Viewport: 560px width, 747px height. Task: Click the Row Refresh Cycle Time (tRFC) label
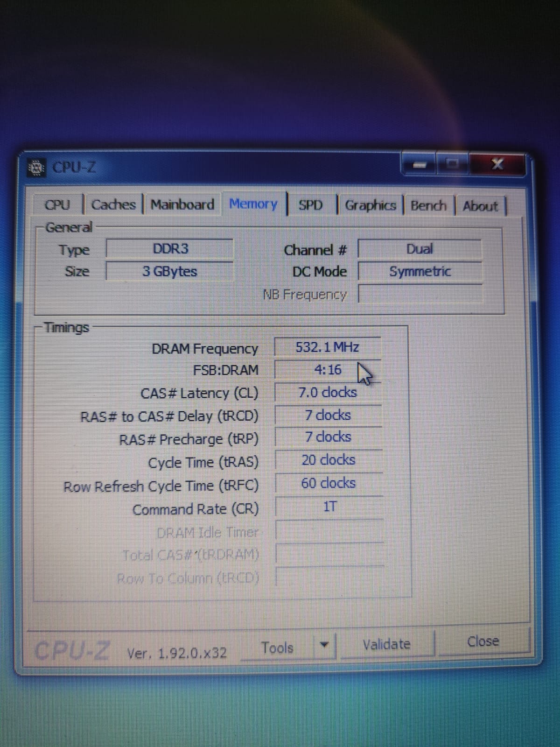pos(161,486)
